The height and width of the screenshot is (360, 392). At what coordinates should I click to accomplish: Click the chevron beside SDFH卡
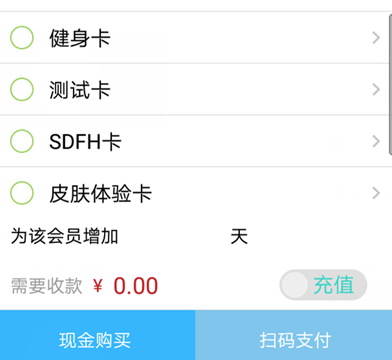(x=376, y=141)
